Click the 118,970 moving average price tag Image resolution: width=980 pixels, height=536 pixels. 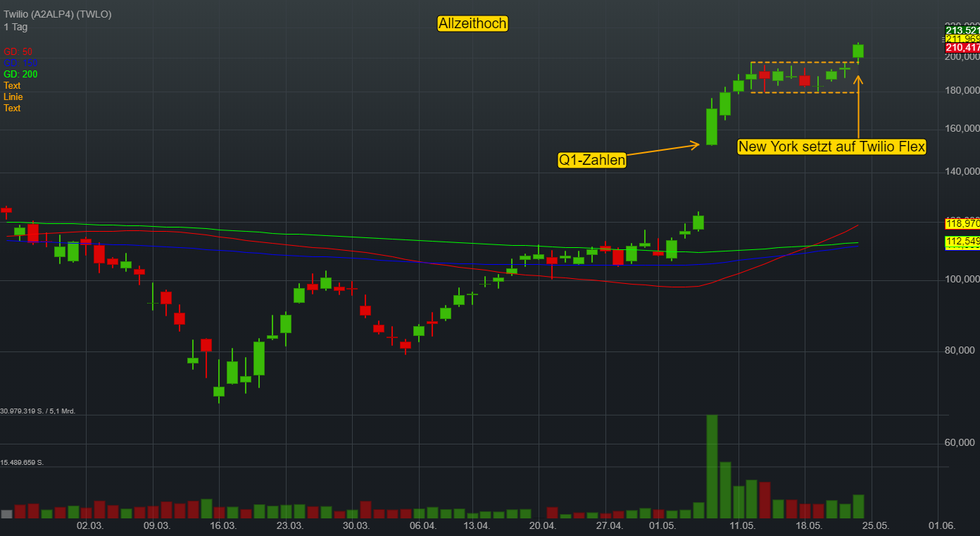[x=962, y=223]
